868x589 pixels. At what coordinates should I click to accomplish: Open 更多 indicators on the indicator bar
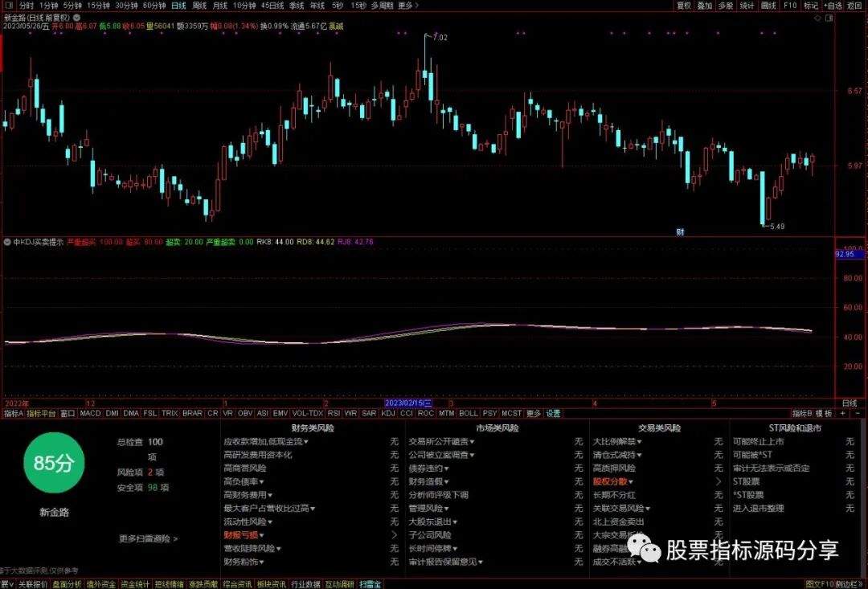[534, 414]
